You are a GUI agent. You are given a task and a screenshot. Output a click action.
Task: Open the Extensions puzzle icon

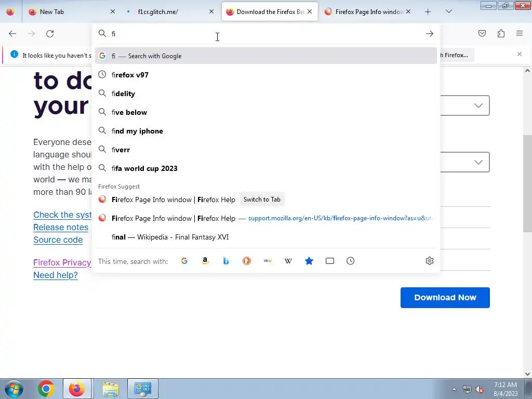tap(501, 33)
